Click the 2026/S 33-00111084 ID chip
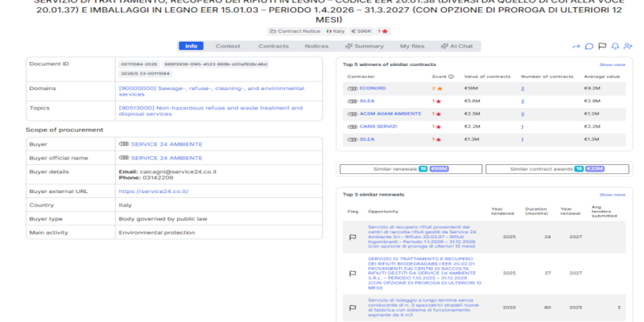 (146, 74)
